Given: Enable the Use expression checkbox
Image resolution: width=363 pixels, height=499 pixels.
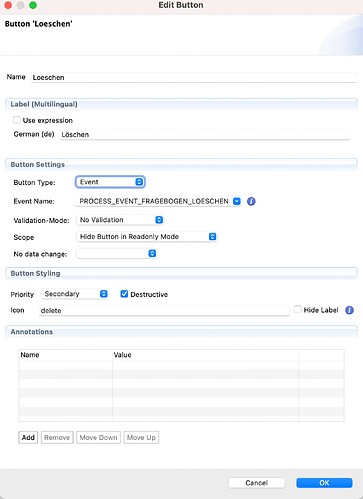Looking at the screenshot, I should click(x=17, y=120).
